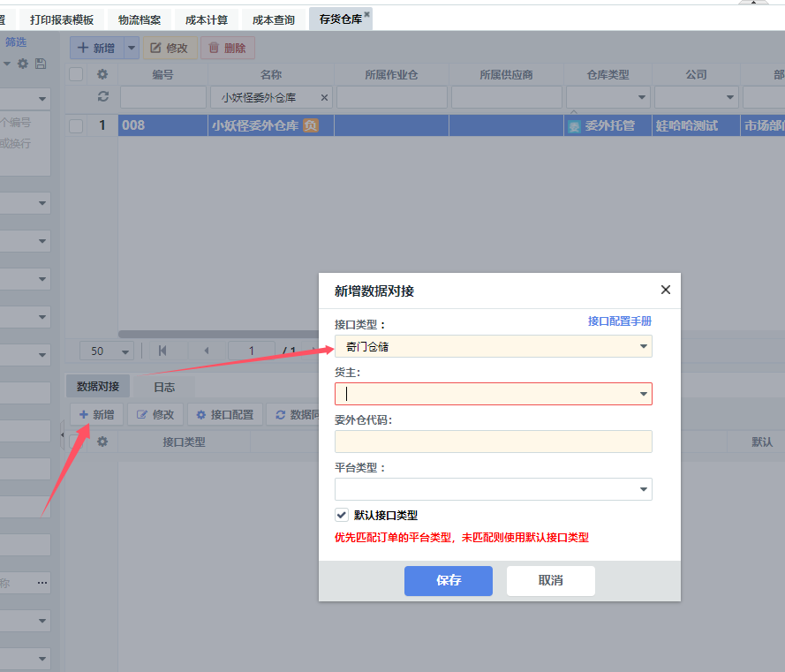This screenshot has width=785, height=672.
Task: Click 取消 to dismiss the dialog
Action: click(x=550, y=580)
